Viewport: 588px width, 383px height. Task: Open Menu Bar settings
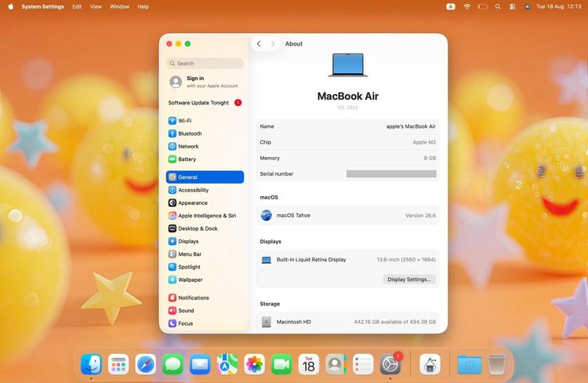tap(205, 254)
